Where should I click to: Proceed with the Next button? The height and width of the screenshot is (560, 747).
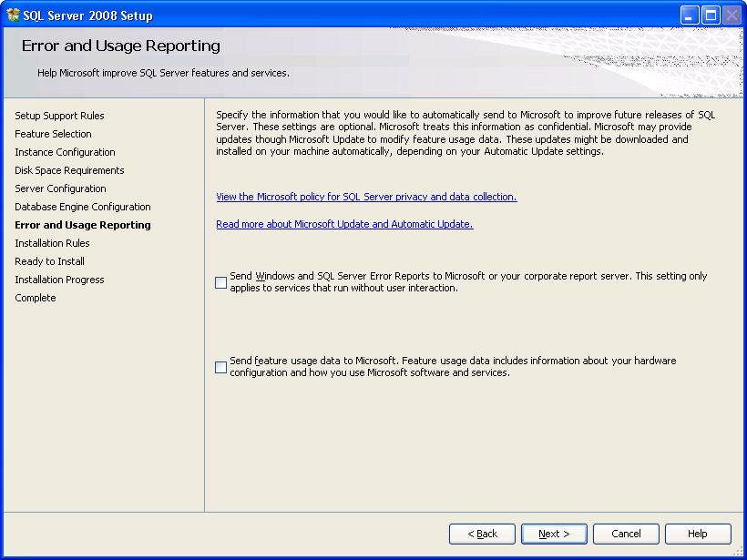(x=554, y=534)
